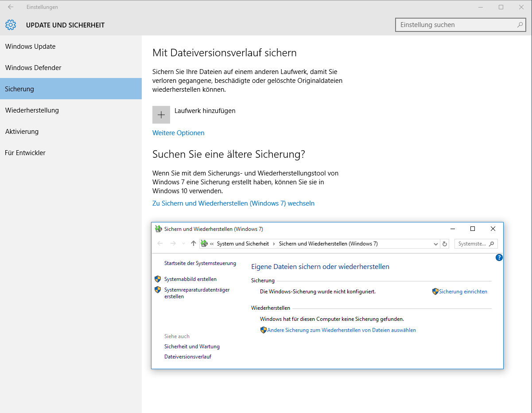This screenshot has height=413, width=532.
Task: Click Zu Sichern und Wiederherstellen (Windows 7) wechseln
Action: [x=233, y=203]
